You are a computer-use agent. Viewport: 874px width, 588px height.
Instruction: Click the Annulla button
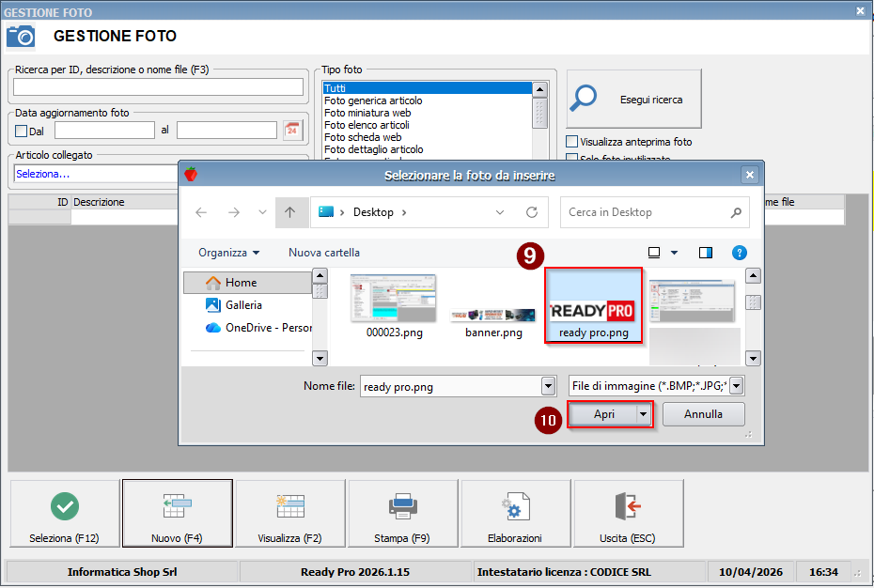pos(703,414)
